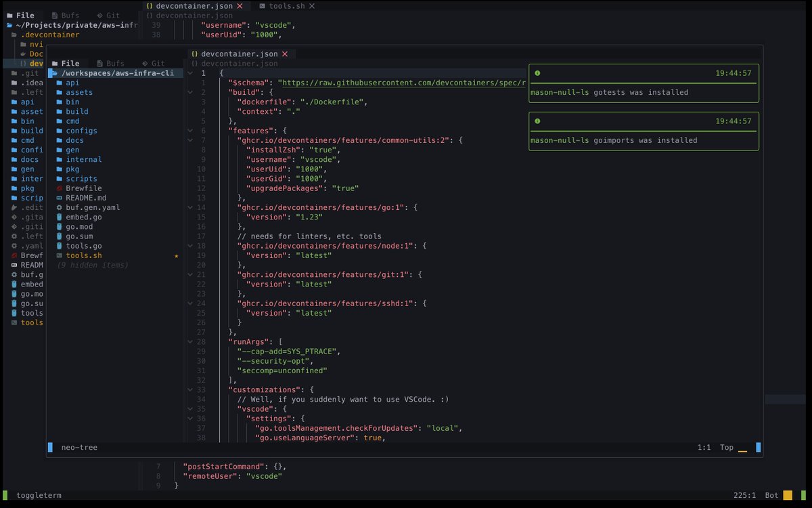Click the status icon on the gotests notification
The image size is (812, 508).
pos(537,73)
